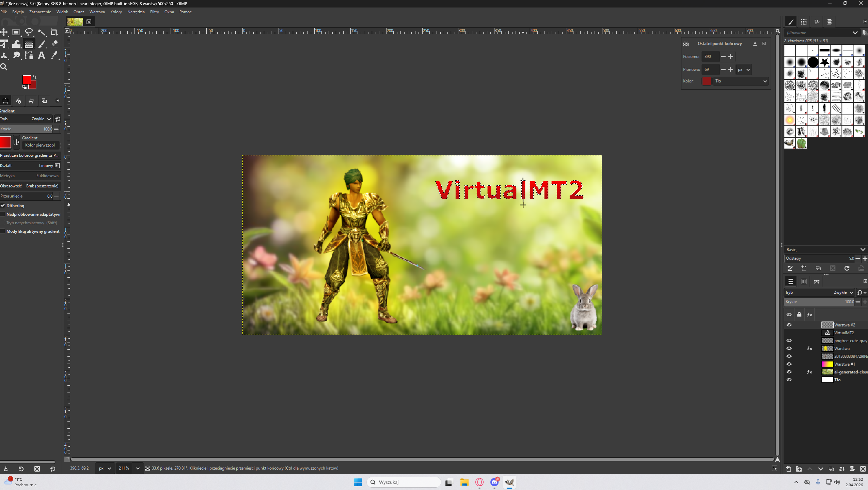Select the Paintbrush tool
This screenshot has height=490, width=868.
point(42,44)
